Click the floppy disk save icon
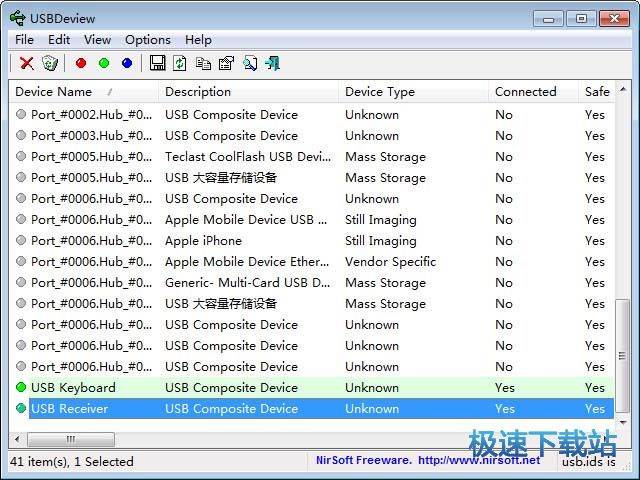Viewport: 640px width, 480px height. (x=158, y=63)
